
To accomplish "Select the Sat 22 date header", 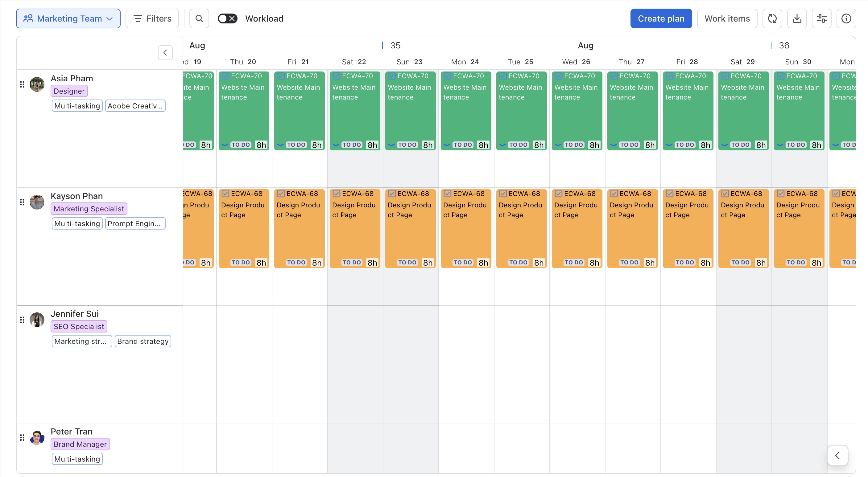I will (x=354, y=62).
